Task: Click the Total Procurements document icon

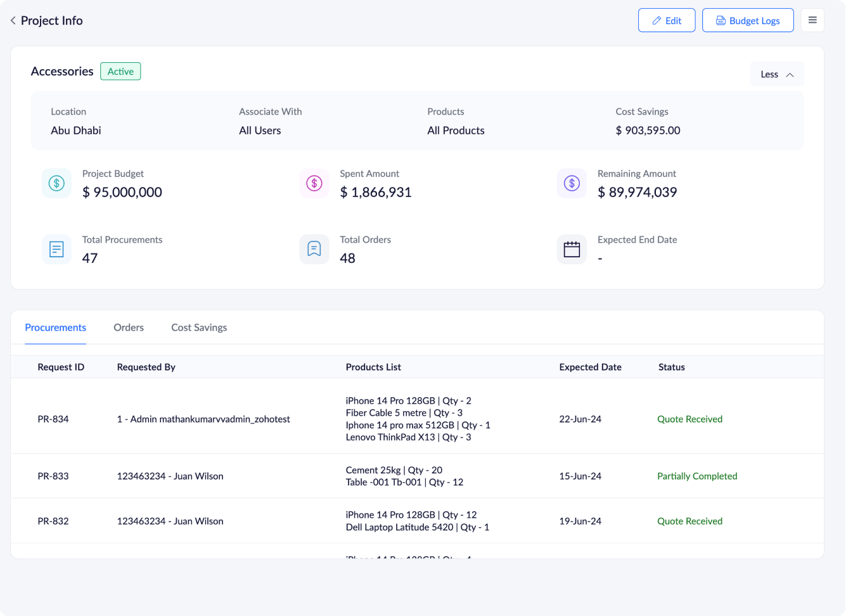Action: tap(56, 249)
